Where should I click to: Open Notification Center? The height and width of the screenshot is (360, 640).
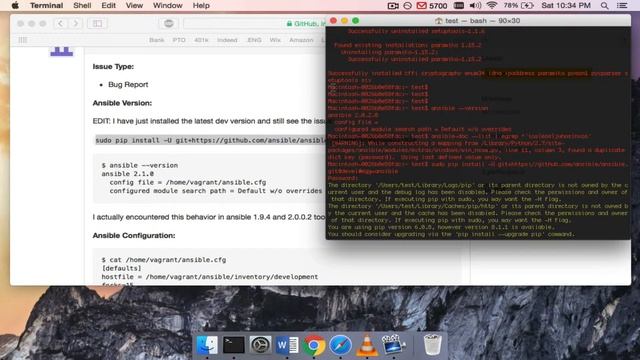pos(622,5)
